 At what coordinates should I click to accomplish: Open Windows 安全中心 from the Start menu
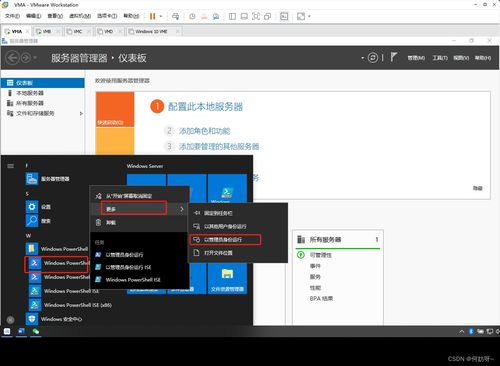pyautogui.click(x=55, y=319)
